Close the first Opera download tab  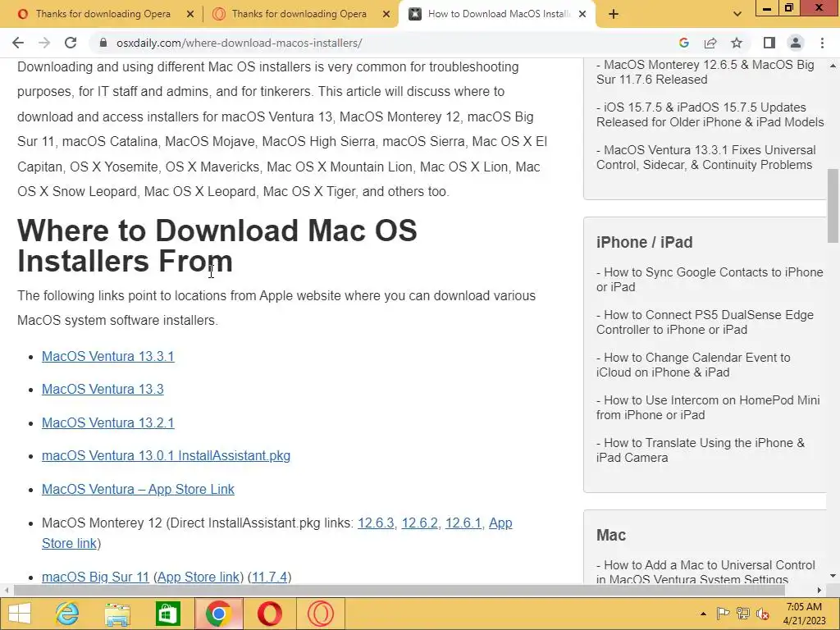pos(190,15)
